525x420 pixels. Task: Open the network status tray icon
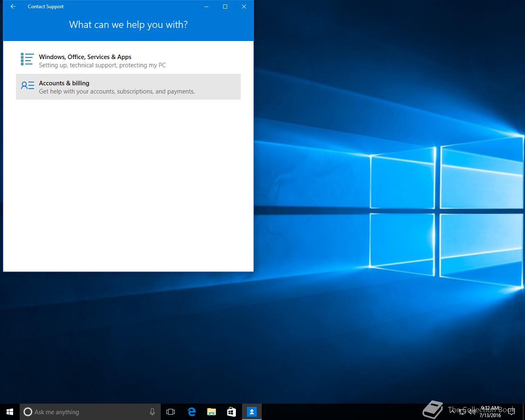click(x=462, y=412)
